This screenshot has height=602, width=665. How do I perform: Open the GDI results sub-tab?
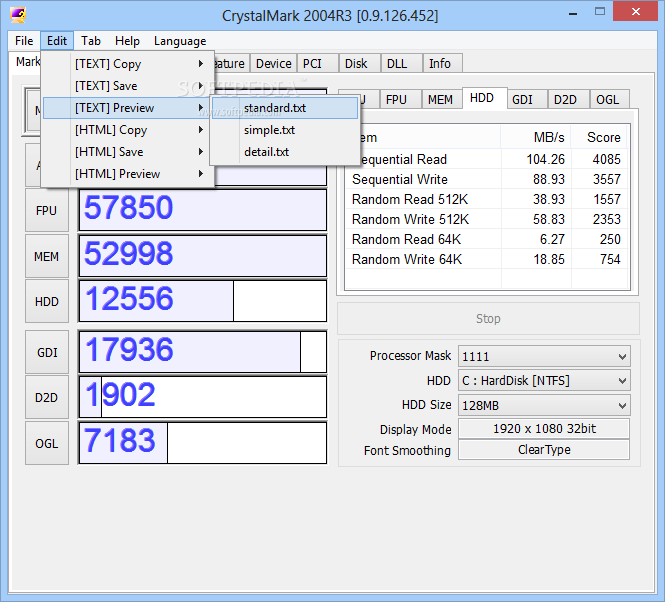[526, 100]
